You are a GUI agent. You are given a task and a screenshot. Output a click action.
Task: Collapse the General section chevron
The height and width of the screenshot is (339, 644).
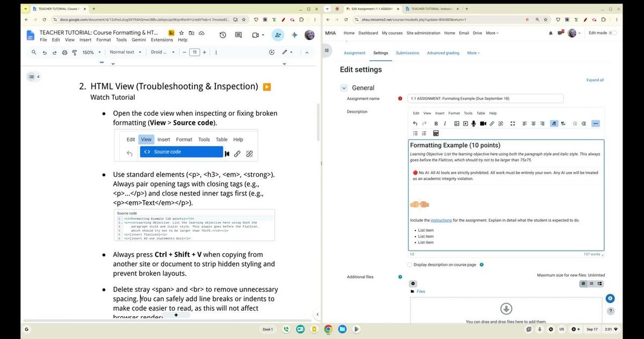(345, 88)
